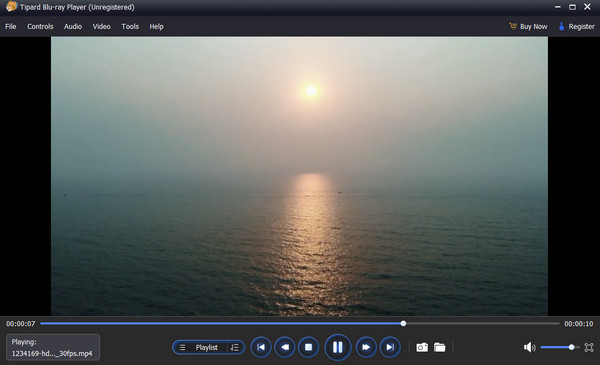
Task: Click the Buy Now link
Action: coord(528,26)
